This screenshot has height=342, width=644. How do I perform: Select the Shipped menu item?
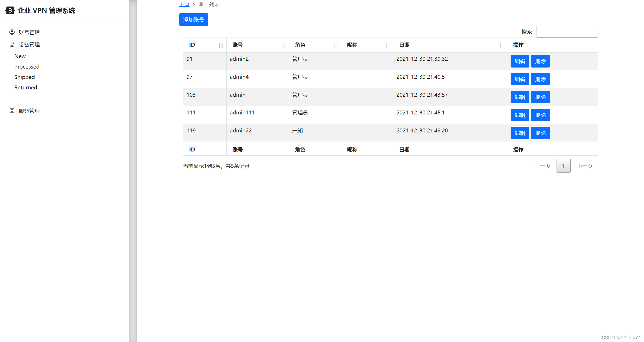point(25,77)
